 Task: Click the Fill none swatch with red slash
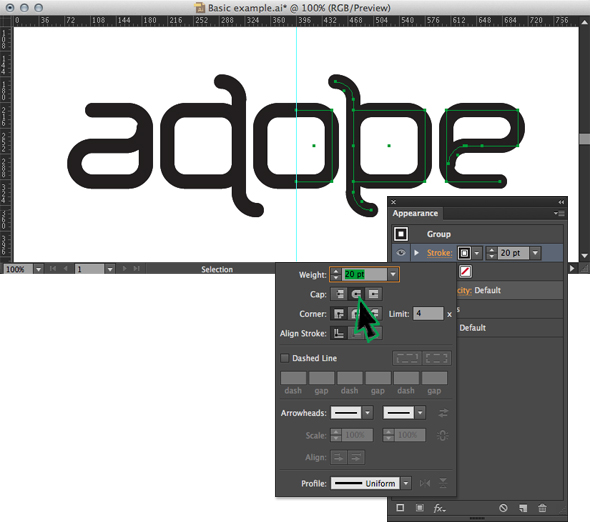coord(465,271)
